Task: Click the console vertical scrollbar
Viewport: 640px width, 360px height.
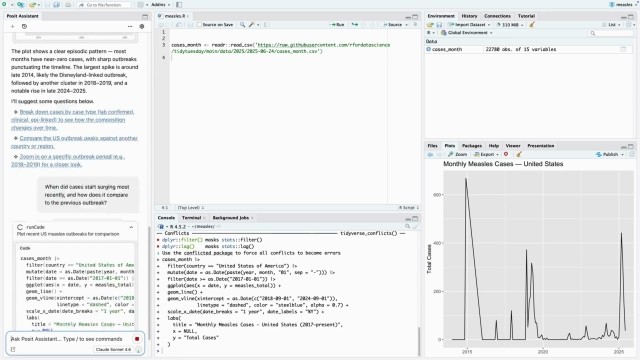Action: (418, 341)
